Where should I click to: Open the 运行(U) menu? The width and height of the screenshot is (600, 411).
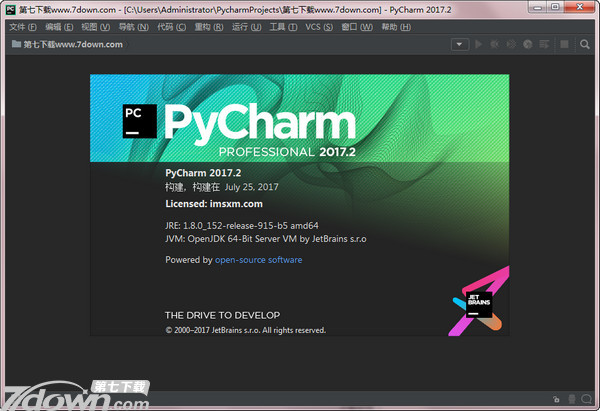pos(246,27)
